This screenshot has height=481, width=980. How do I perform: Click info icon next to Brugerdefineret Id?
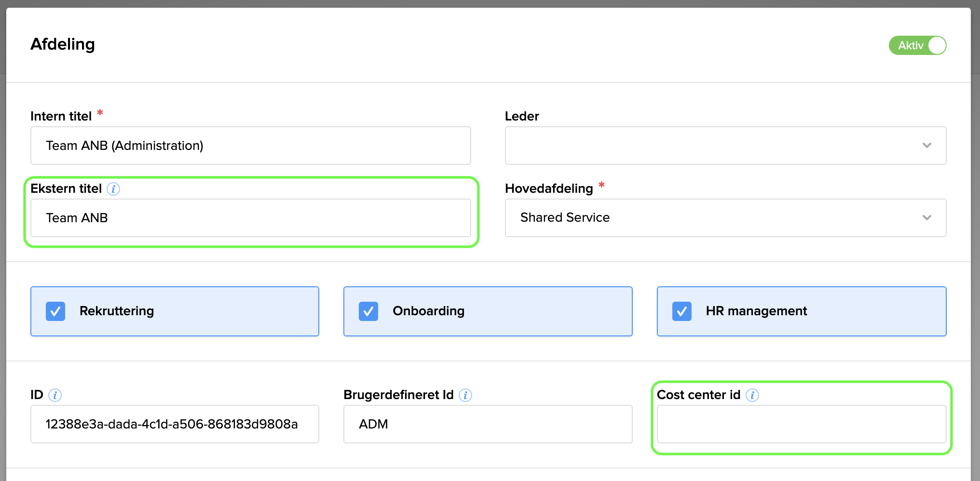pyautogui.click(x=465, y=395)
